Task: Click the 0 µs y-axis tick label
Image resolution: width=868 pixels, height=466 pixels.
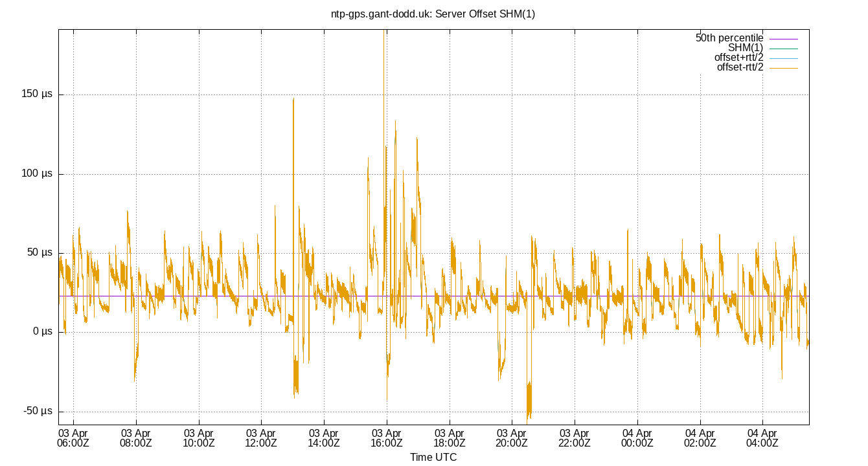Action: tap(43, 331)
